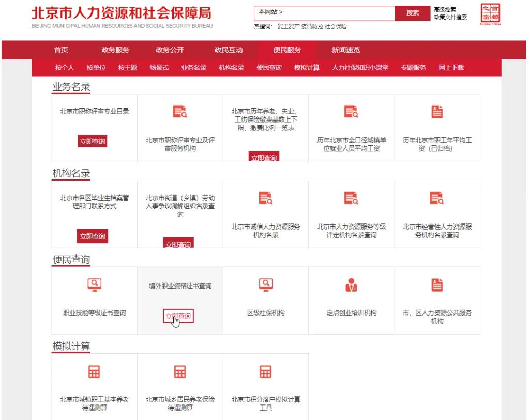Open the 政务服务 main navigation menu

coord(115,50)
